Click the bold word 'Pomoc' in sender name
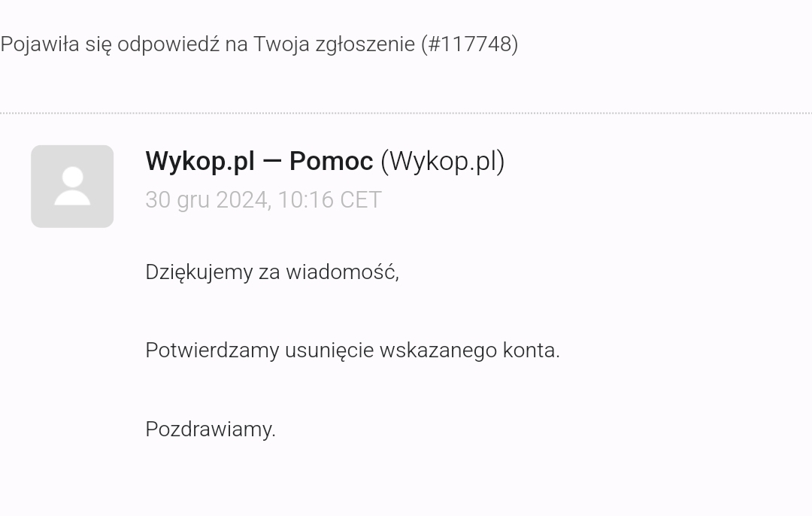This screenshot has height=516, width=812. coord(331,161)
